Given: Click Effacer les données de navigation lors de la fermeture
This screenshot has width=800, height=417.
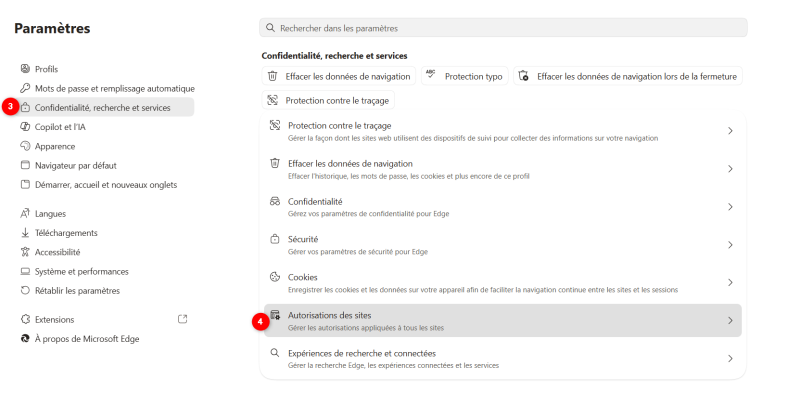Looking at the screenshot, I should (628, 76).
